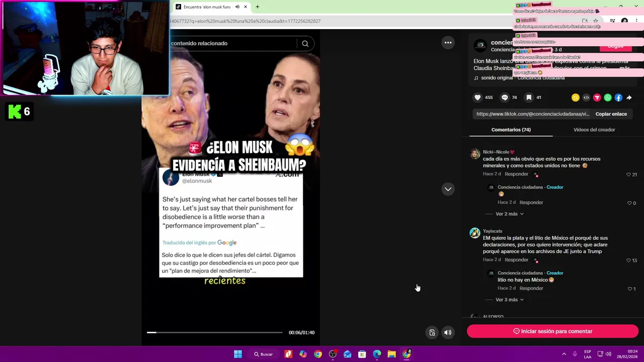The width and height of the screenshot is (644, 362).
Task: Open Yayiscats username link
Action: click(493, 231)
